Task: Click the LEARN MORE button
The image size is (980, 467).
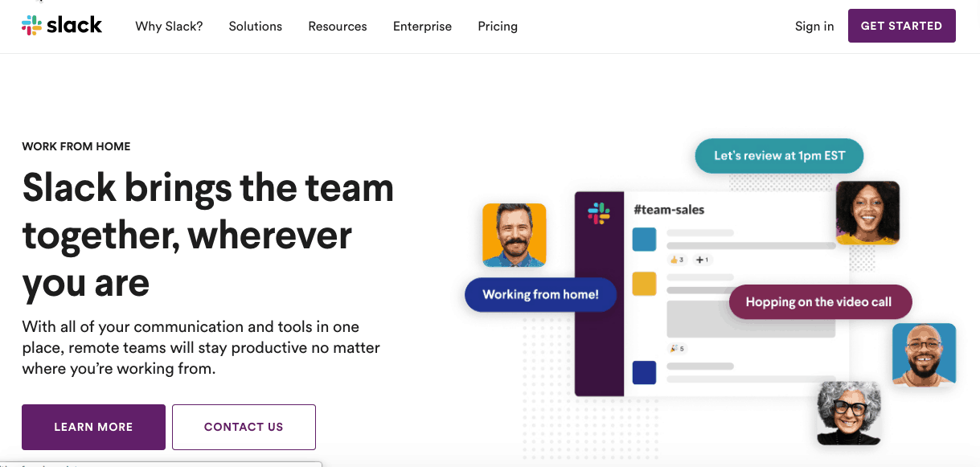Action: coord(93,427)
